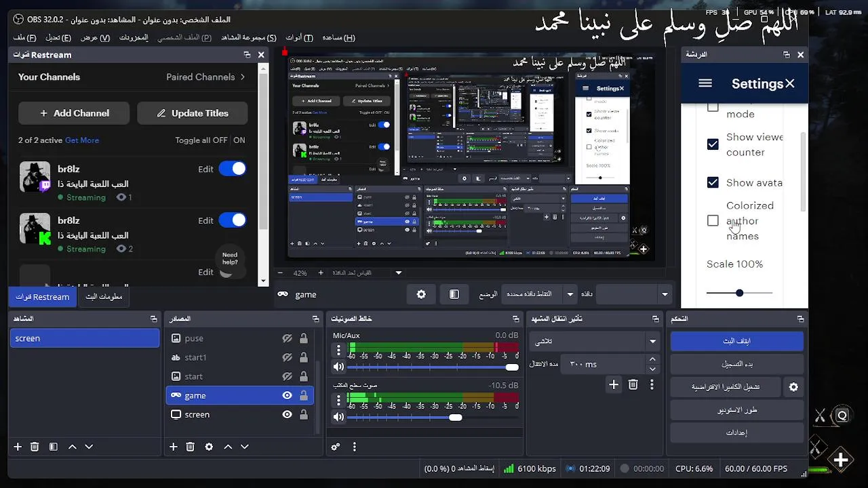Add a scene transition with the plus icon

pyautogui.click(x=614, y=384)
